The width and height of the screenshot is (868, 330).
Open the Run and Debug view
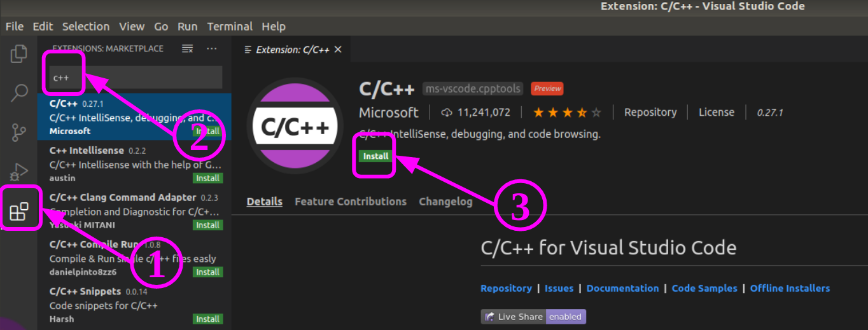(19, 171)
